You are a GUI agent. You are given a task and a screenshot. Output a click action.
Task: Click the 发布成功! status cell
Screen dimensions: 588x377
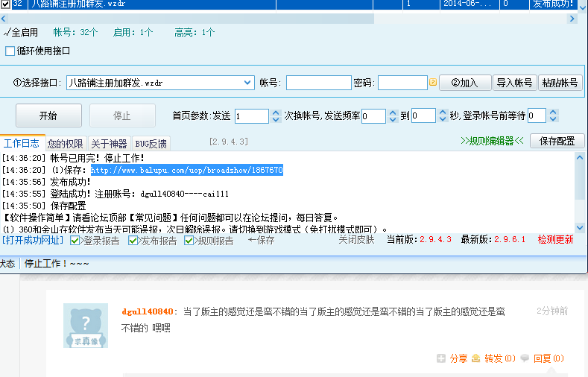[554, 4]
